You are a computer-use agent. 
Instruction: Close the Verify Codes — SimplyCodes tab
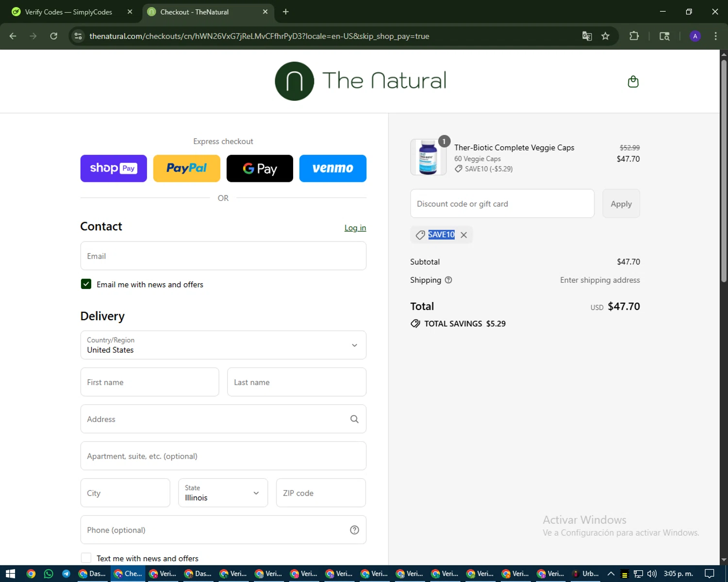pyautogui.click(x=130, y=12)
